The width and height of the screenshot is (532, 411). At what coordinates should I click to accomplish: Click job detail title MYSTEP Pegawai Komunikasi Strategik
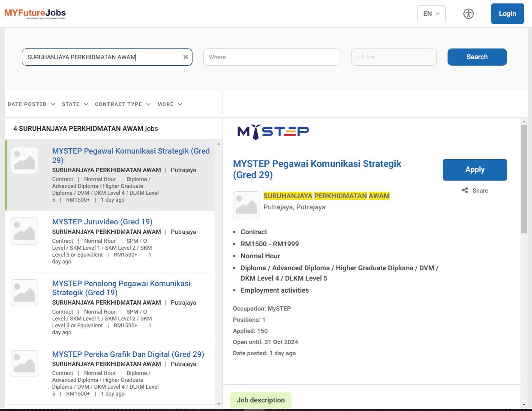tap(317, 169)
